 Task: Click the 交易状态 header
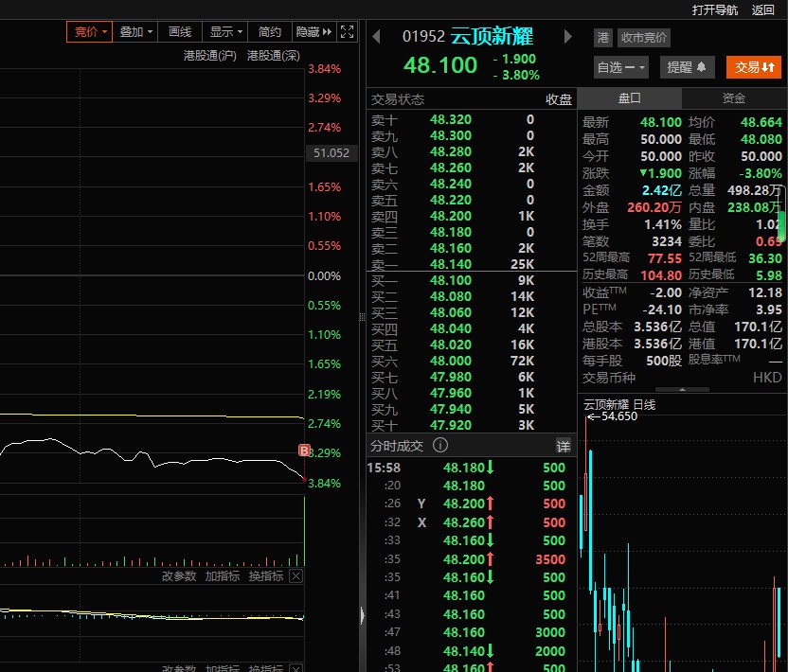[398, 99]
